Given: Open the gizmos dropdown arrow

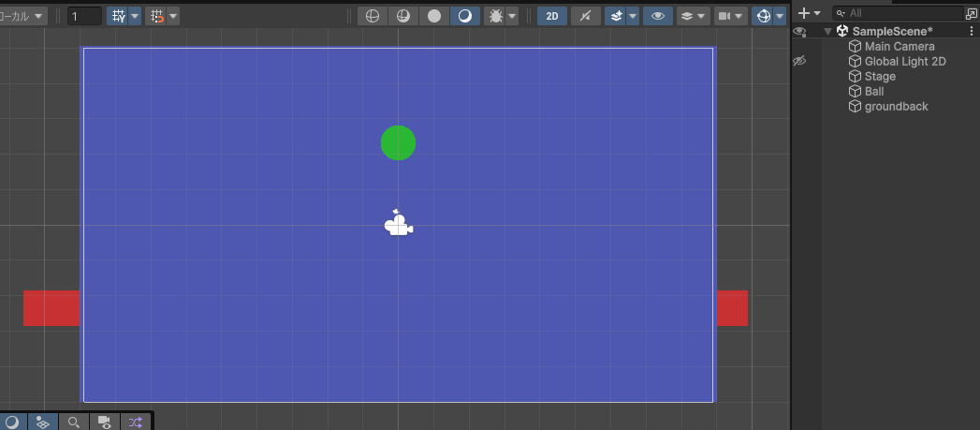Looking at the screenshot, I should (x=780, y=16).
